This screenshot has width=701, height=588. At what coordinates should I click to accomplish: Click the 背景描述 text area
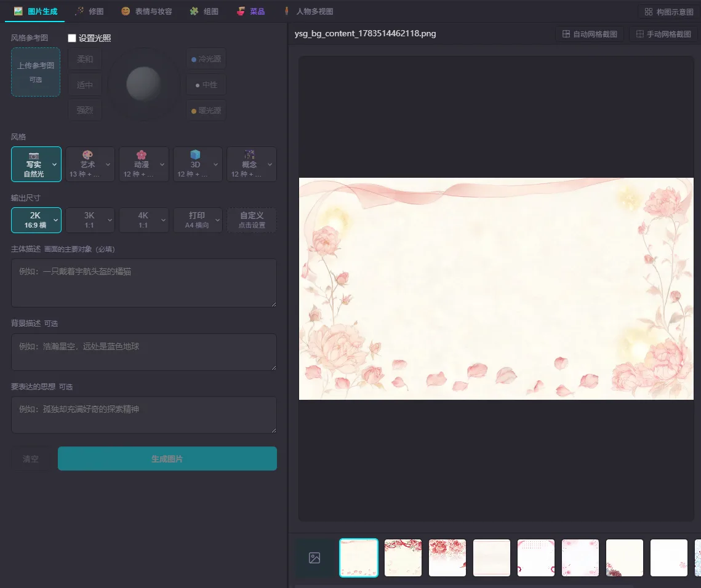[x=144, y=352]
